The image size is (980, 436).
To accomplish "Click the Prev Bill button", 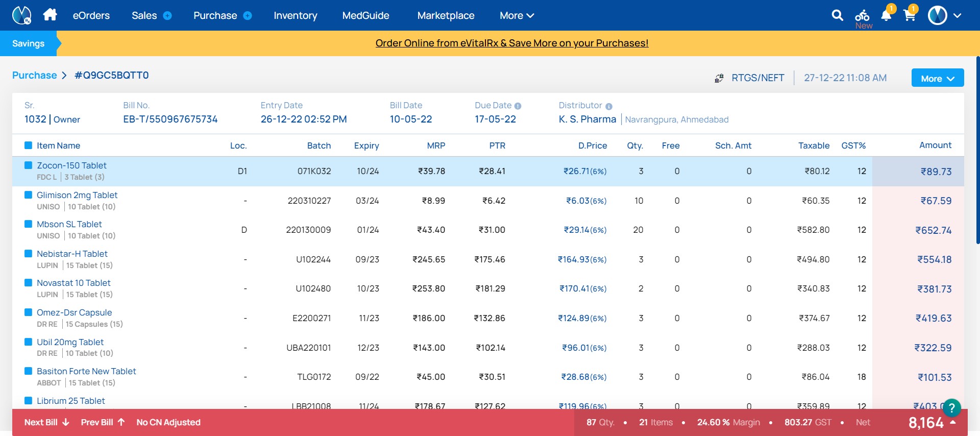I will tap(103, 422).
